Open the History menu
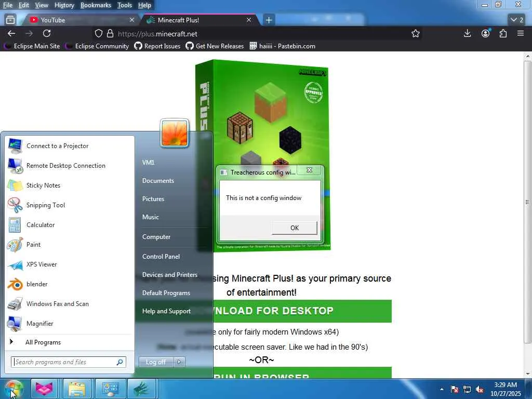Image resolution: width=532 pixels, height=399 pixels. tap(64, 5)
